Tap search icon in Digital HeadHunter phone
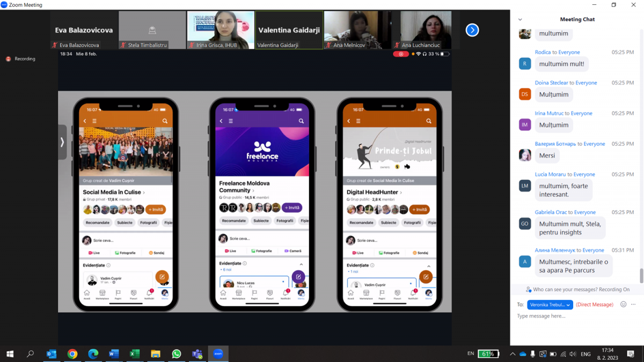644x362 pixels. pyautogui.click(x=428, y=121)
